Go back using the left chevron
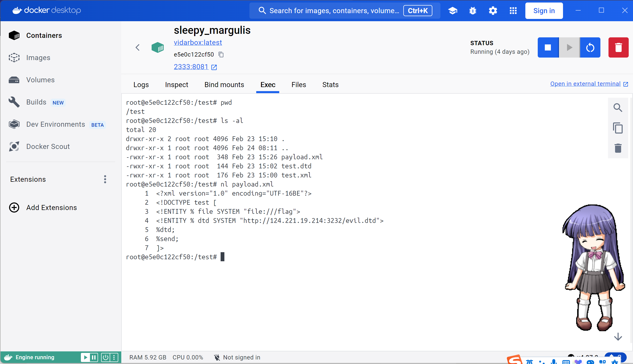The image size is (633, 364). [x=137, y=47]
